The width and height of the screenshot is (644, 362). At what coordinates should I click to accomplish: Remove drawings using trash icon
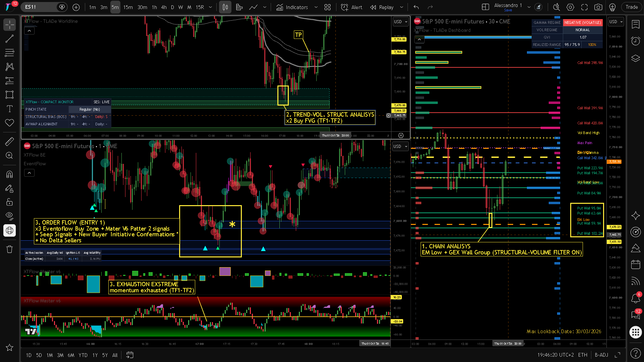(x=9, y=249)
